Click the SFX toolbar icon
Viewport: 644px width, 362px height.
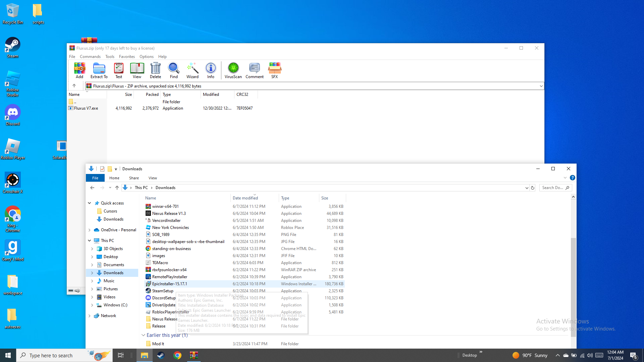pos(275,71)
